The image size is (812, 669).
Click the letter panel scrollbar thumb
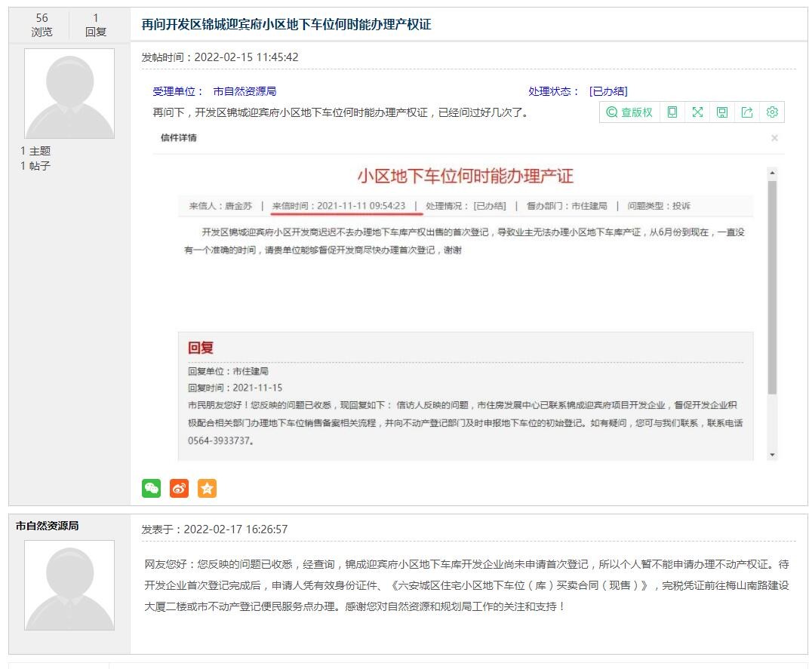pos(771,287)
